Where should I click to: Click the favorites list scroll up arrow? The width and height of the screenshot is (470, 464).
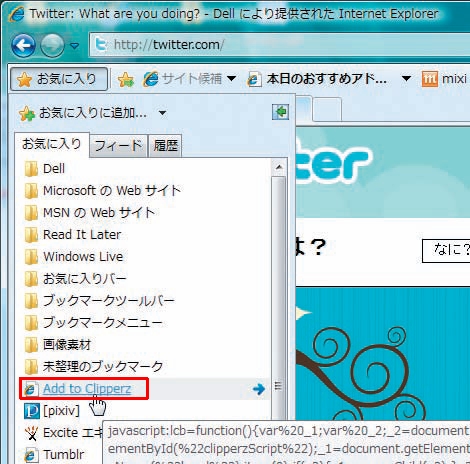click(279, 167)
